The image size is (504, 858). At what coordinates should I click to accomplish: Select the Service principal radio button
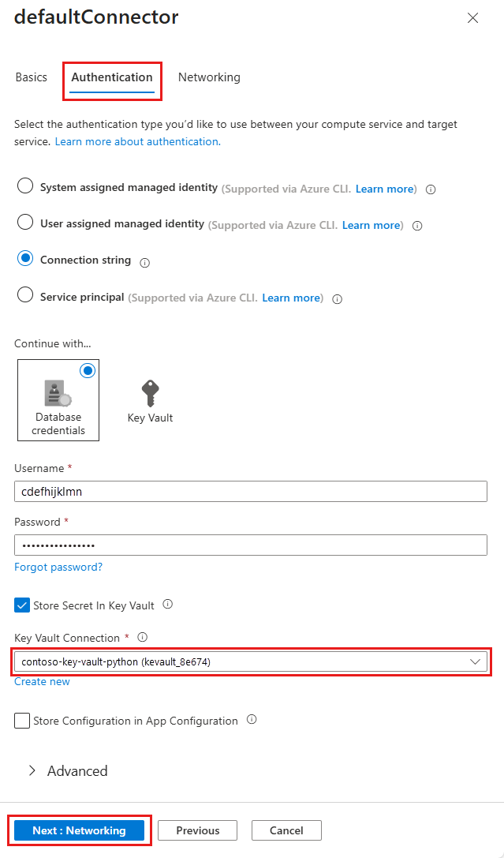25,296
